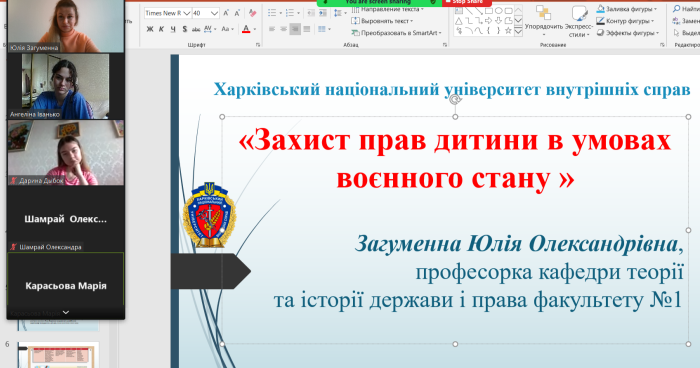
Task: Open Заливка фигуры fill options
Action: (x=627, y=9)
